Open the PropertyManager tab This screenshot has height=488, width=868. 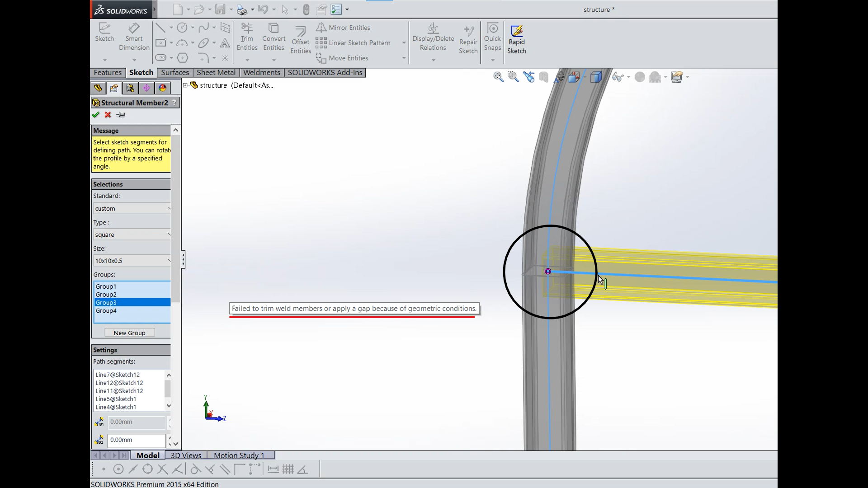click(114, 88)
